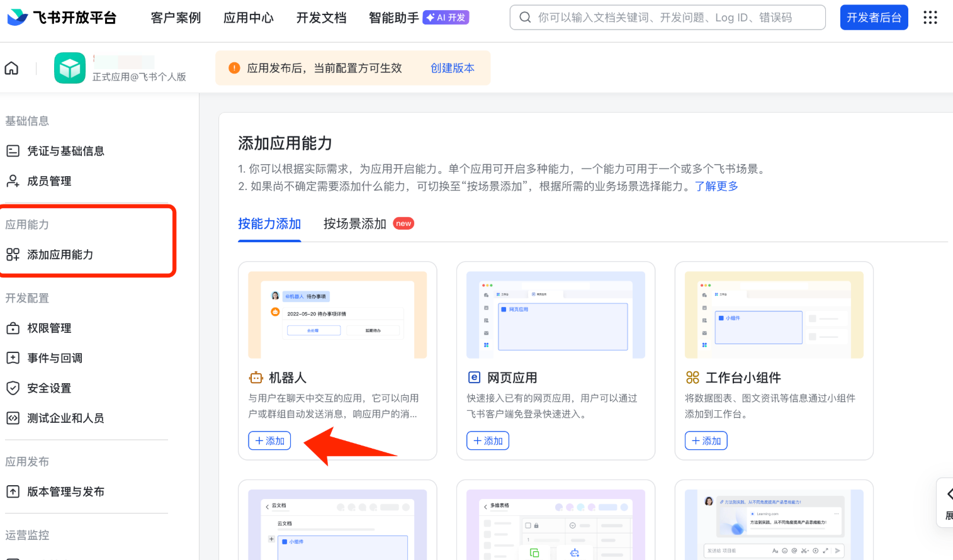Screen dimensions: 953x560
Task: Click the 网页应用 card icon
Action: [x=474, y=378]
